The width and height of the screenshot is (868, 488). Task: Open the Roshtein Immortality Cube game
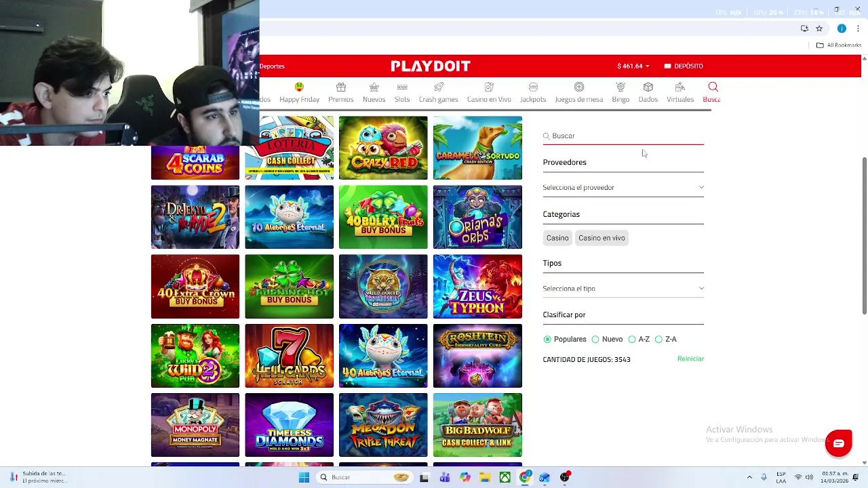[x=477, y=356]
